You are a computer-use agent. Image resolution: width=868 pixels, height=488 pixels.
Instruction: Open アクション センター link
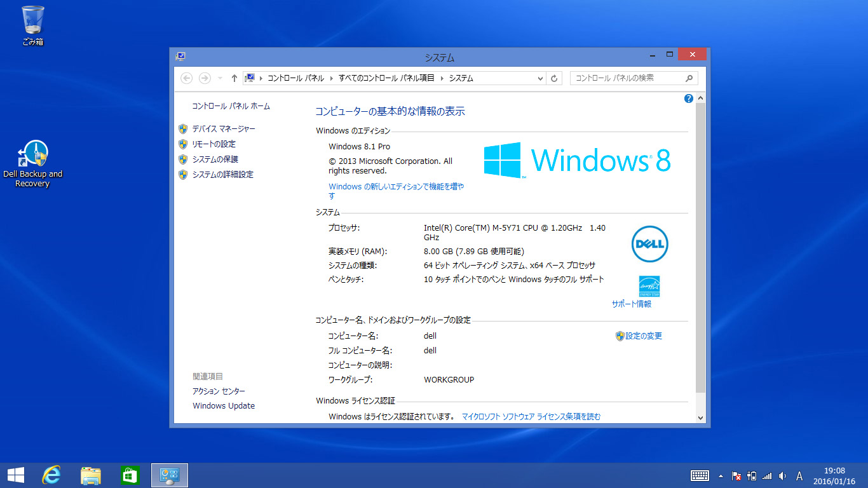219,391
